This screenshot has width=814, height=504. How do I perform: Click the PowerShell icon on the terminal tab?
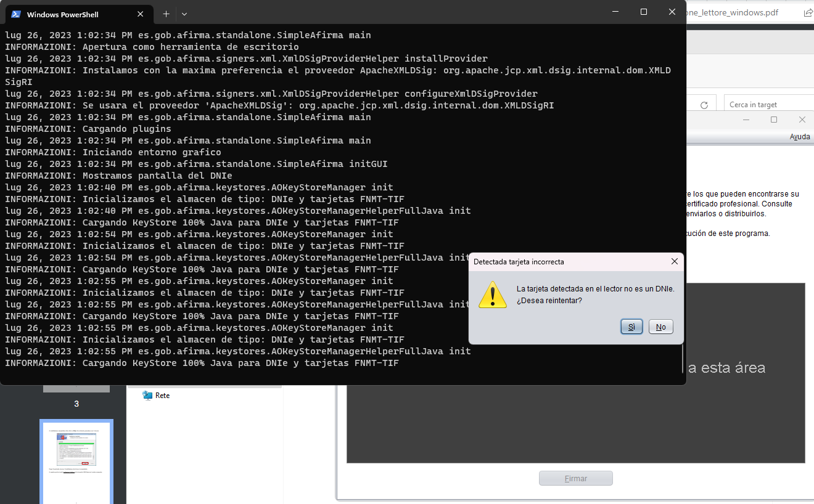(15, 13)
